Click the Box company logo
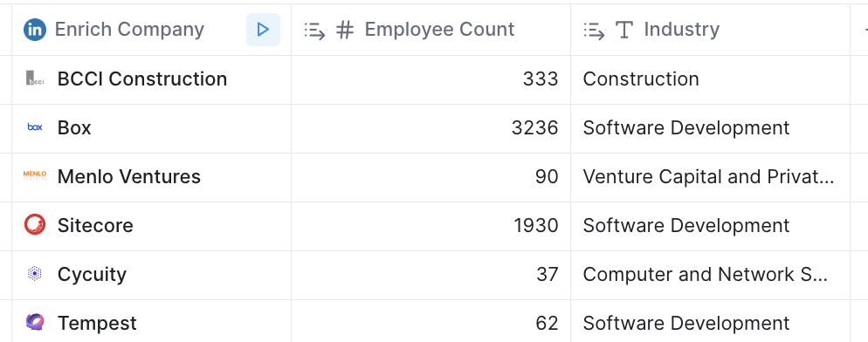This screenshot has width=868, height=342. (35, 127)
